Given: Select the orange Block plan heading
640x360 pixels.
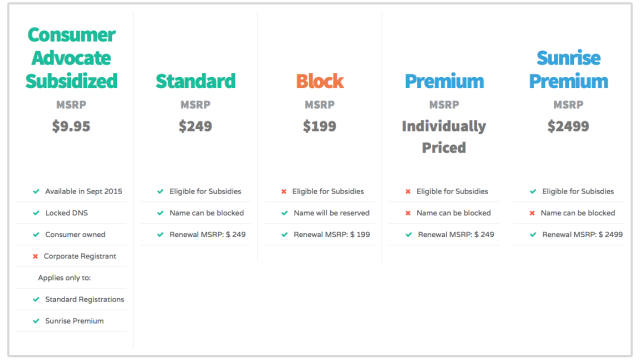Looking at the screenshot, I should click(320, 81).
